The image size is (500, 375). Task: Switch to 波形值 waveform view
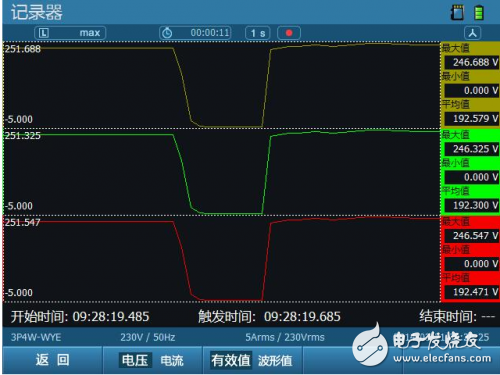[x=275, y=360]
